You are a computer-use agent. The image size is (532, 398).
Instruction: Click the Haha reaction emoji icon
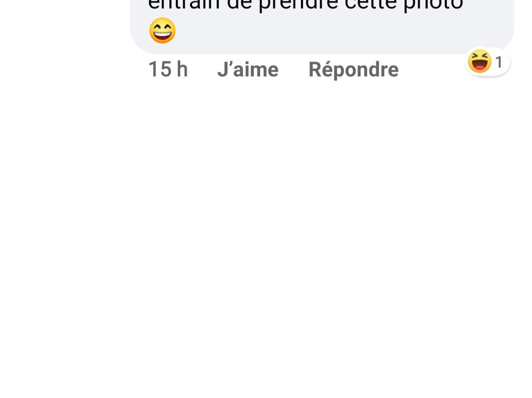(479, 61)
